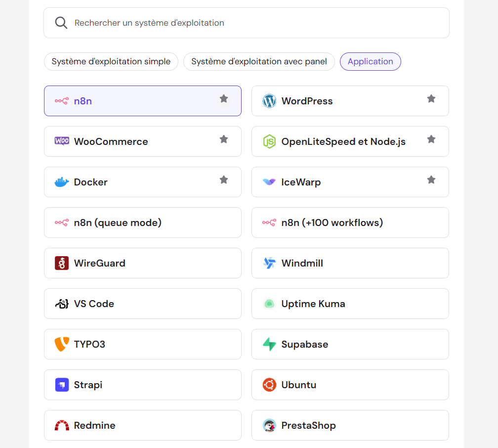Select the IceWarp application label
Viewport: 498px width, 448px height.
tap(301, 182)
